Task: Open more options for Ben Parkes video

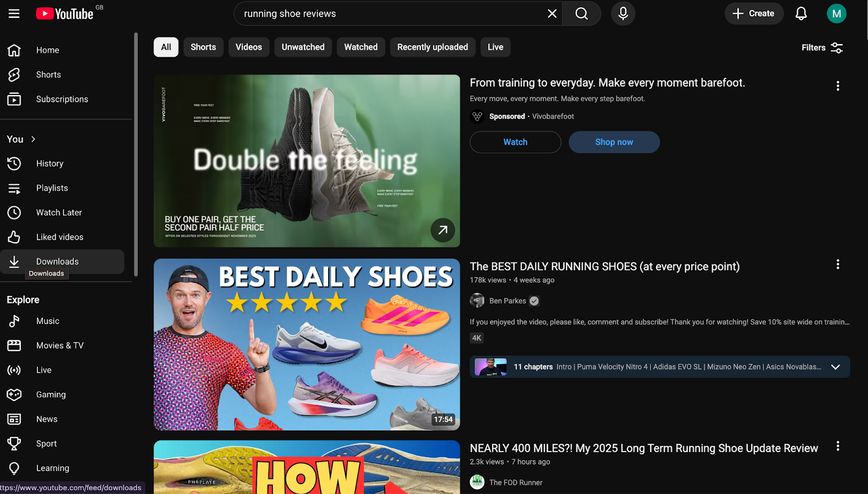Action: 838,264
